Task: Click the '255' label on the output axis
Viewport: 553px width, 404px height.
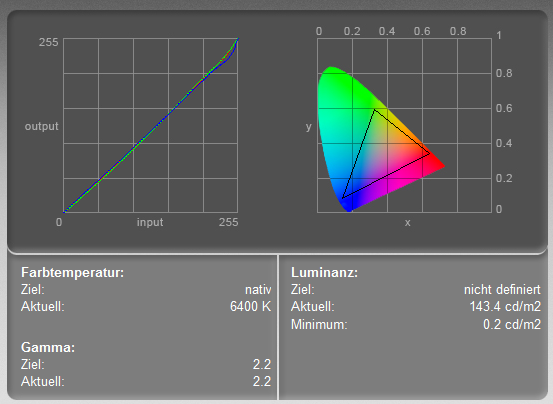Action: tap(48, 42)
